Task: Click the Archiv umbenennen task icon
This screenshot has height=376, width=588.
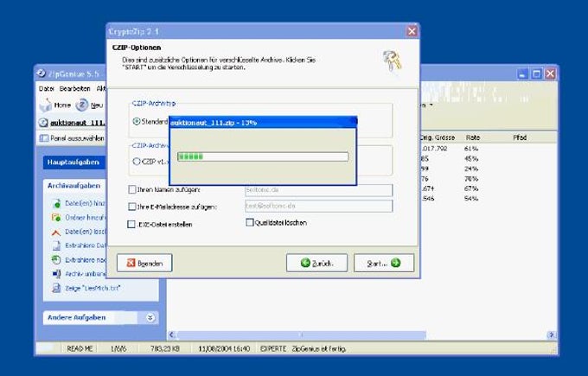Action: [x=56, y=274]
